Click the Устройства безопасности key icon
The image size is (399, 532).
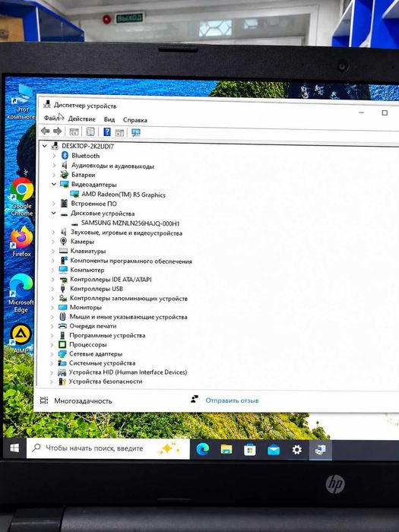[62, 382]
